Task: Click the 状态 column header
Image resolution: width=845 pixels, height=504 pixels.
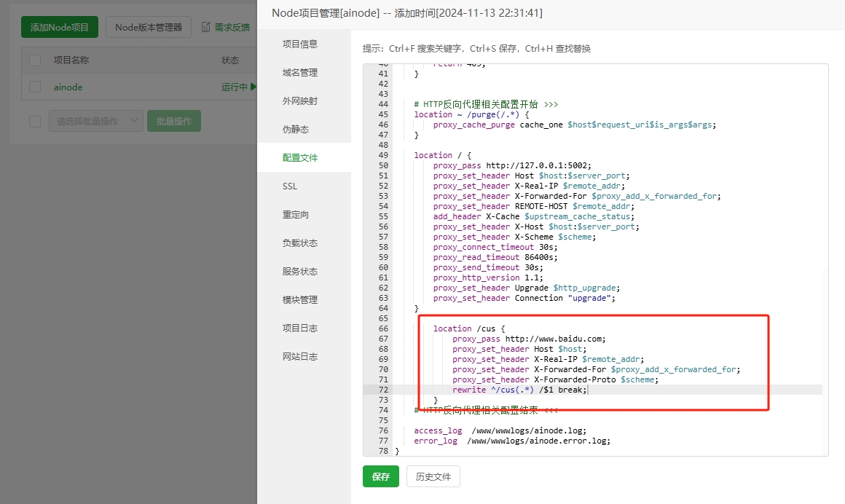Action: click(230, 60)
